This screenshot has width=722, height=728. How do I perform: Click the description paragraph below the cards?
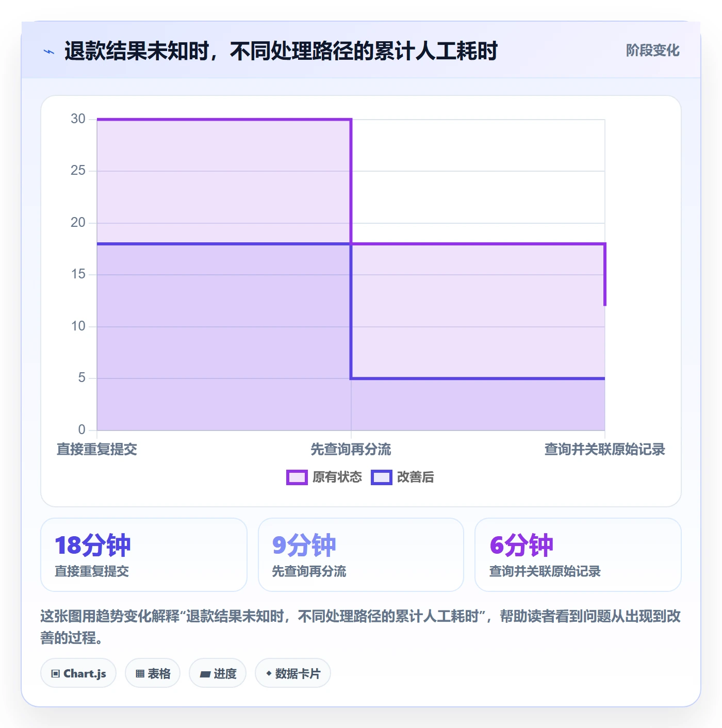coord(360,627)
